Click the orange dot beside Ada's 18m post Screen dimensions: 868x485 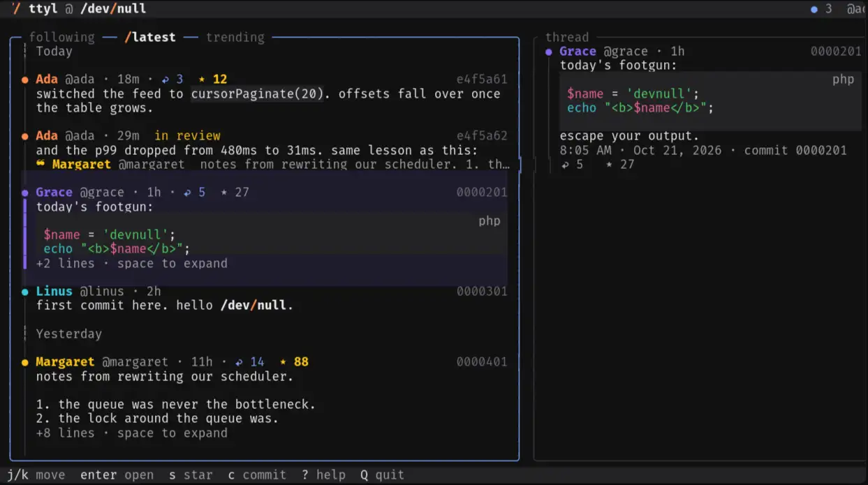coord(25,80)
